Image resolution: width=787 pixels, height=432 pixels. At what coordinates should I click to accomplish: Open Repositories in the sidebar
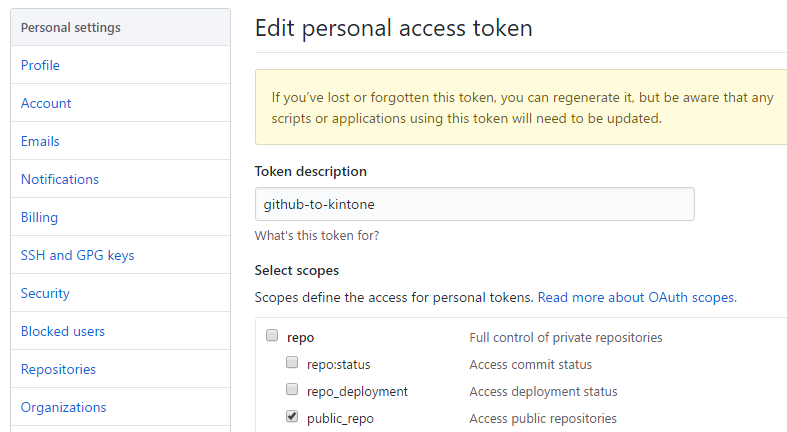58,369
